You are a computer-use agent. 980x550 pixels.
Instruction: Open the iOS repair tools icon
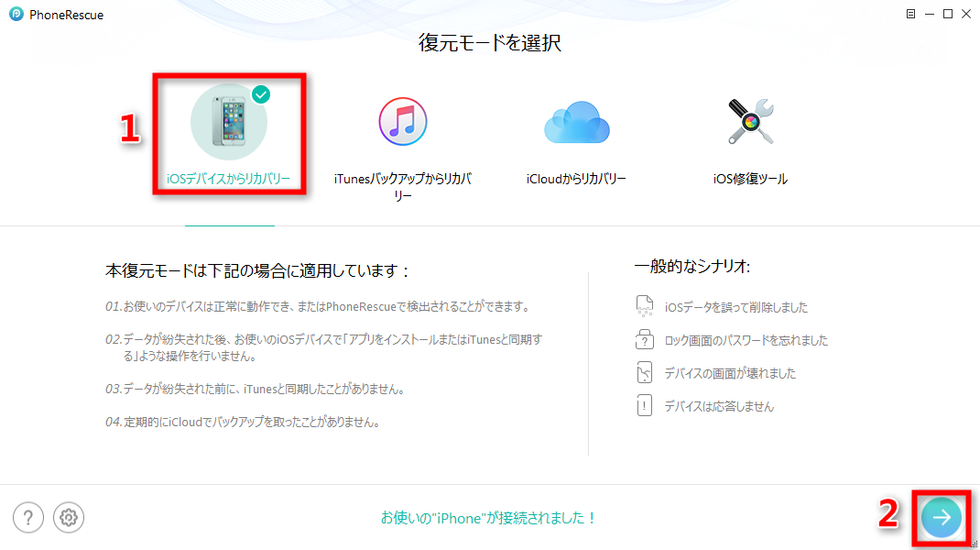click(x=751, y=121)
